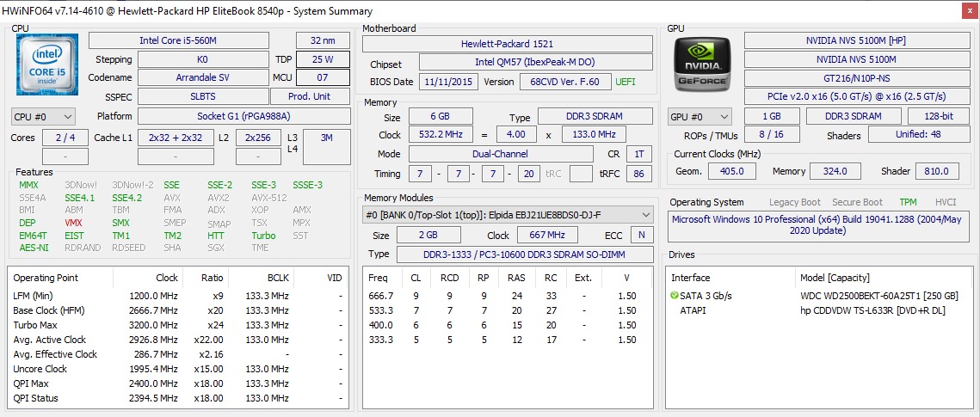This screenshot has height=417, width=980.
Task: Click the TPM indicator label
Action: pos(908,202)
